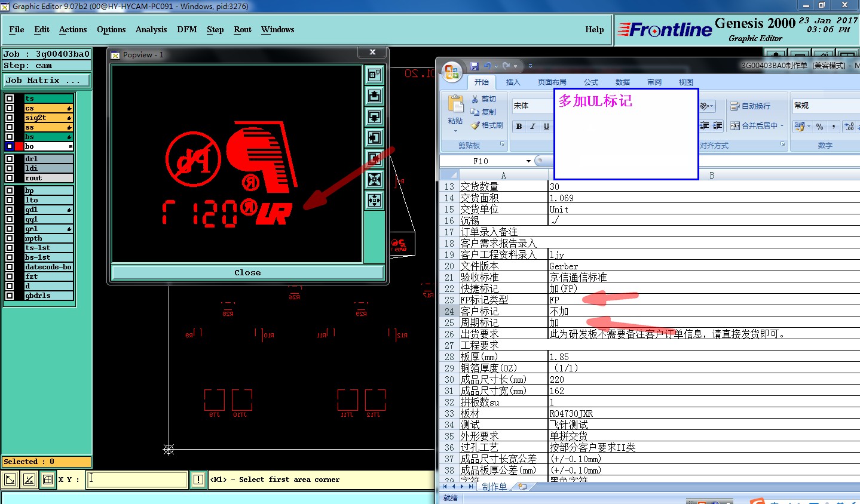Click Copy (复制) in Excel clipboard group

pos(483,112)
